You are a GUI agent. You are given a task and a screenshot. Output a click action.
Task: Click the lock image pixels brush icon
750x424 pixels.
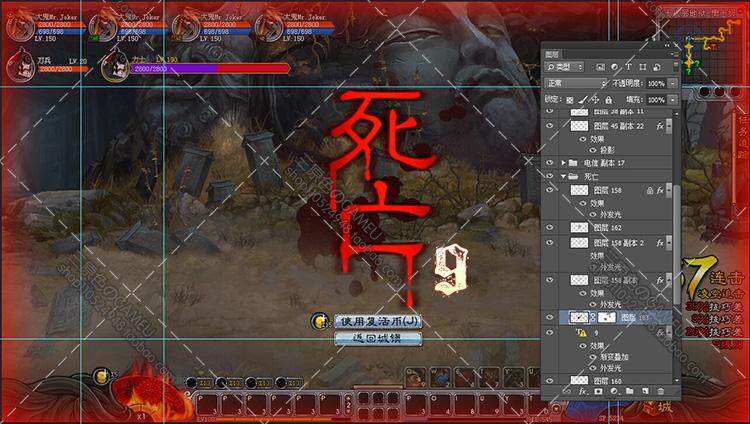(582, 100)
